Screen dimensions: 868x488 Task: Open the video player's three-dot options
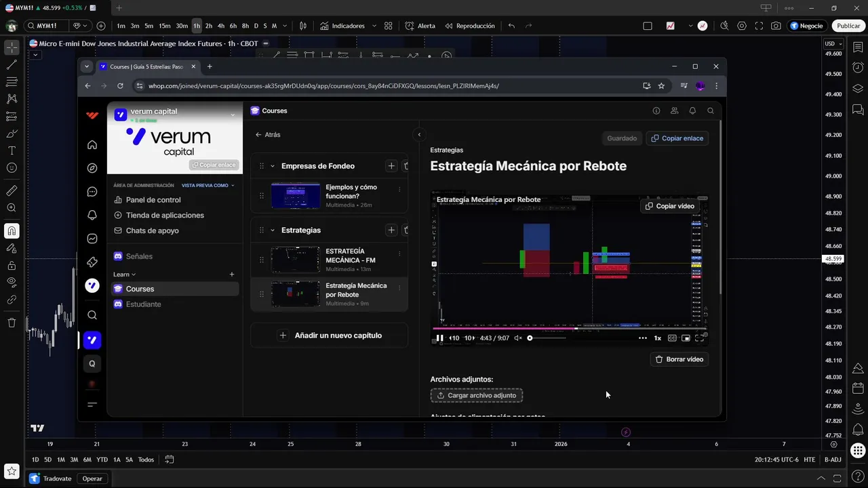click(643, 338)
